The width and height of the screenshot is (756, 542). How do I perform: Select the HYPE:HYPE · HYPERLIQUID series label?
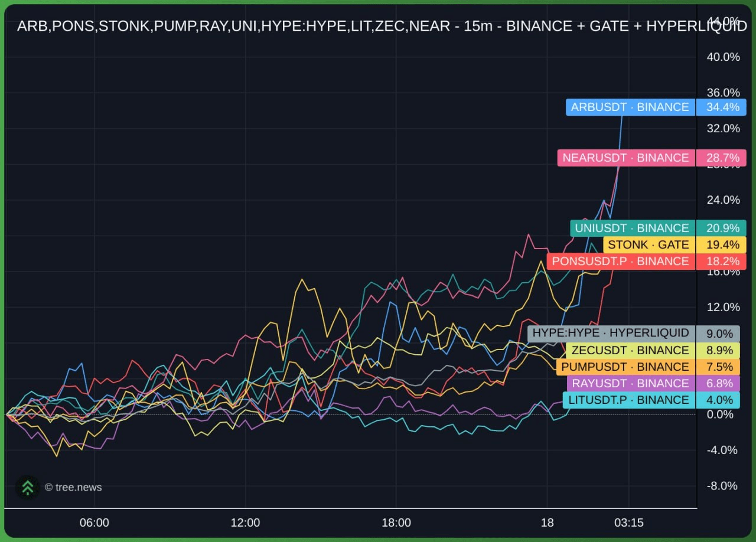[611, 333]
